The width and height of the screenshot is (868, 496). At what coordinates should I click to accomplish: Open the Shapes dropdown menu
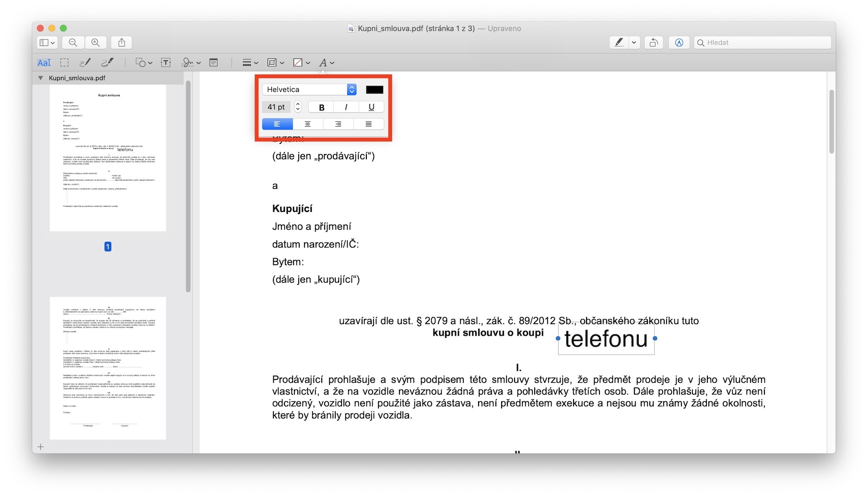(144, 63)
